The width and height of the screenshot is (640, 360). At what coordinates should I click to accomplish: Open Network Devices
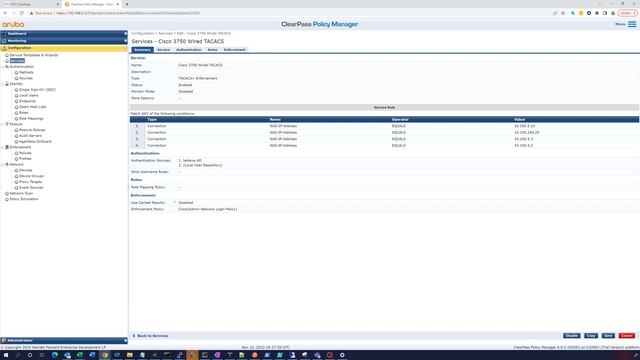(26, 170)
